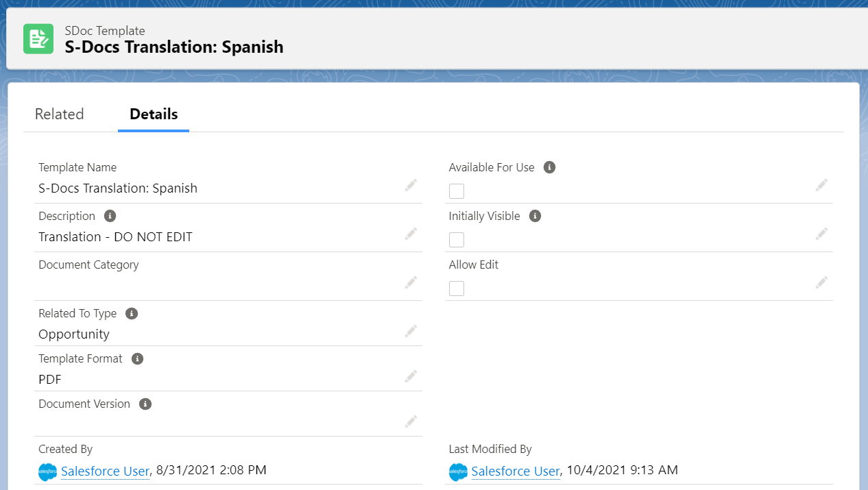Click the Document Category field label
This screenshot has width=868, height=490.
[88, 265]
